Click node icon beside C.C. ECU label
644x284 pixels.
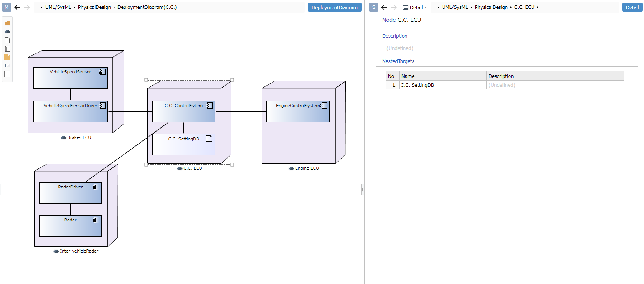(x=180, y=168)
